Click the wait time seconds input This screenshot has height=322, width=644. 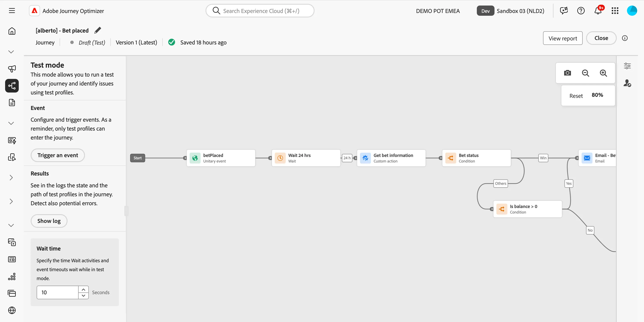[57, 293]
